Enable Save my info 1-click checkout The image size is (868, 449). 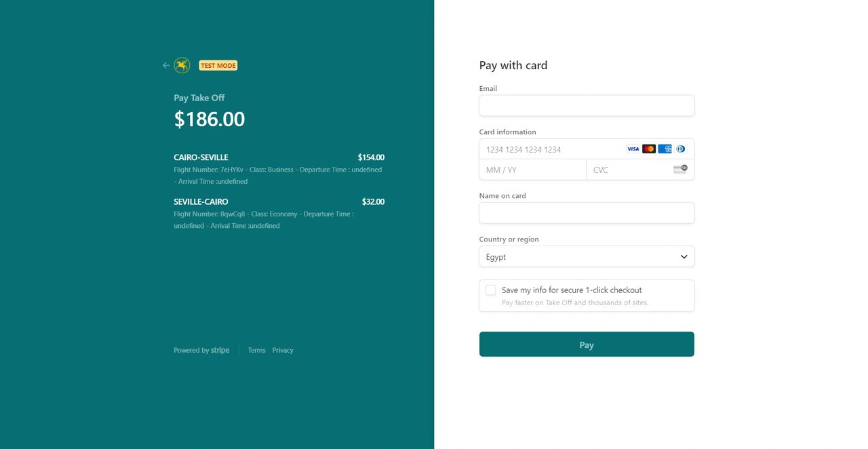point(491,290)
